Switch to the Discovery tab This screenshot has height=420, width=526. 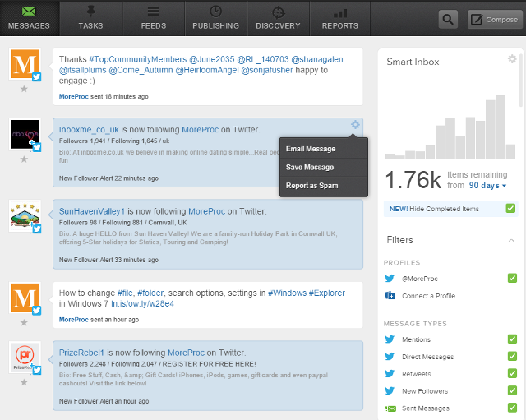pos(278,18)
